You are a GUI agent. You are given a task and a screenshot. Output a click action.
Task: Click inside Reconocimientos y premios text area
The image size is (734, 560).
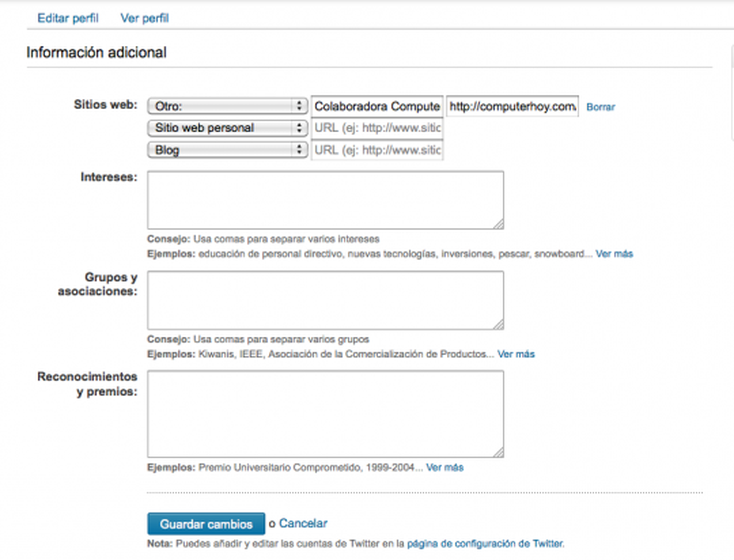(325, 413)
